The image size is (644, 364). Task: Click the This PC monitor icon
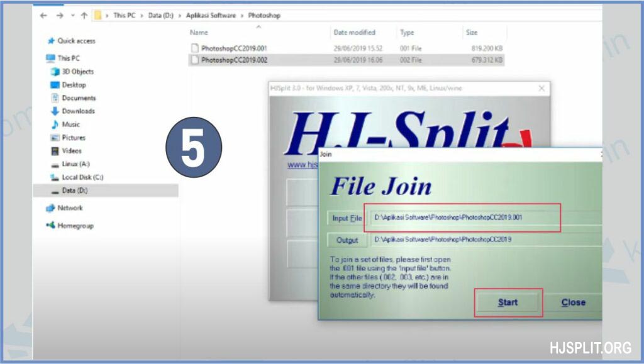[50, 58]
